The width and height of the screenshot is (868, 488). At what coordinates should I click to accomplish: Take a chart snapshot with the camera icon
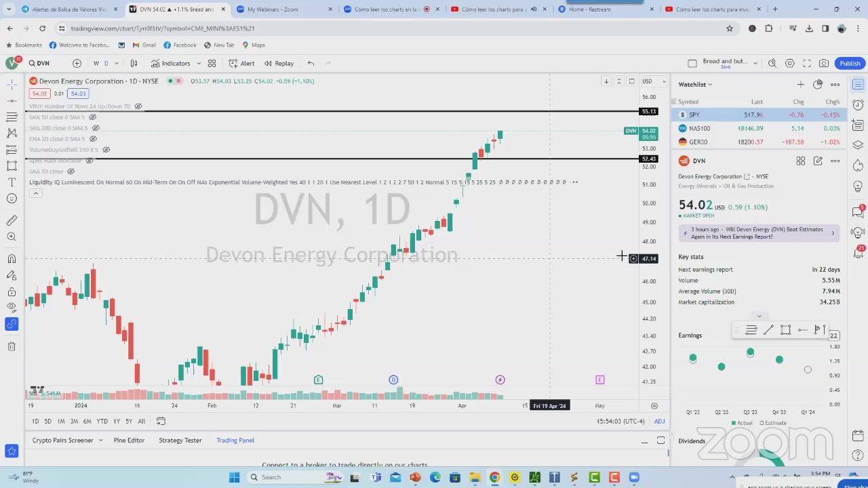pyautogui.click(x=824, y=63)
